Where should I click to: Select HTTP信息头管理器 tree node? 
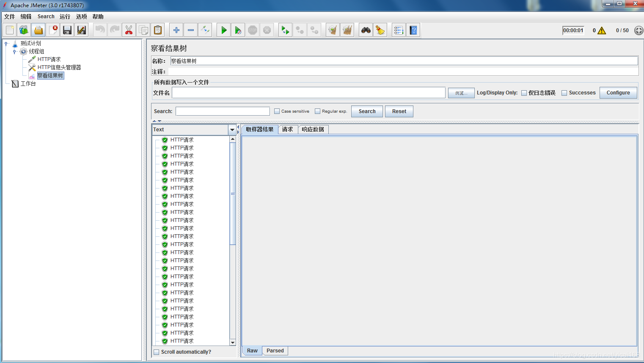pos(59,67)
